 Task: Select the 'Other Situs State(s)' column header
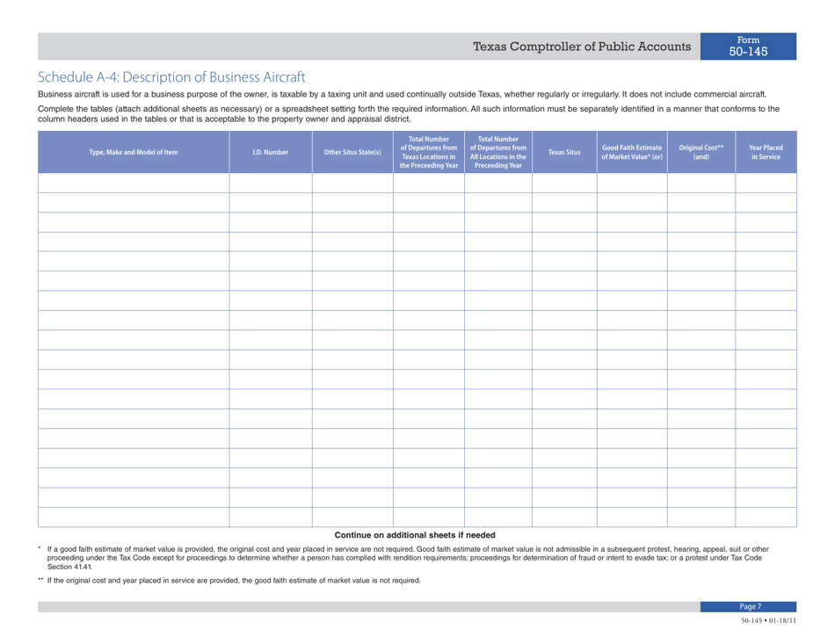pos(351,151)
